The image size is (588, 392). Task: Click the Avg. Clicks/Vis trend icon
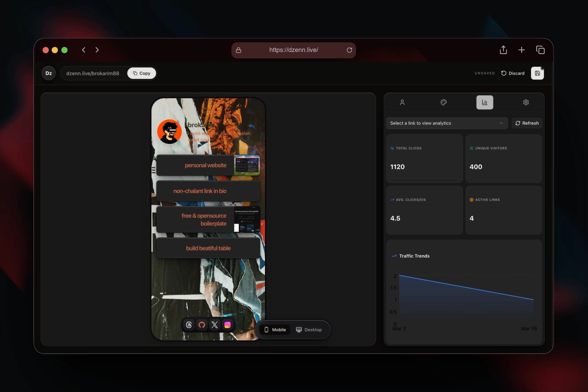click(392, 200)
